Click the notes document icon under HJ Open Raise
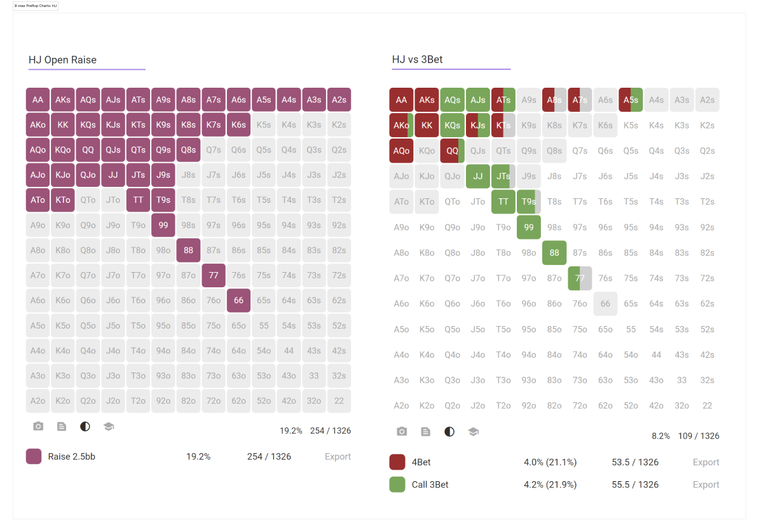This screenshot has width=759, height=532. click(62, 426)
